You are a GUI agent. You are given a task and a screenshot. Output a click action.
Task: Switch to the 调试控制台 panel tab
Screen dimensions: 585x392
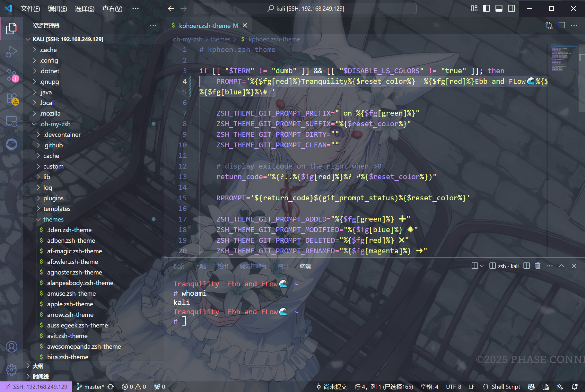[253, 266]
